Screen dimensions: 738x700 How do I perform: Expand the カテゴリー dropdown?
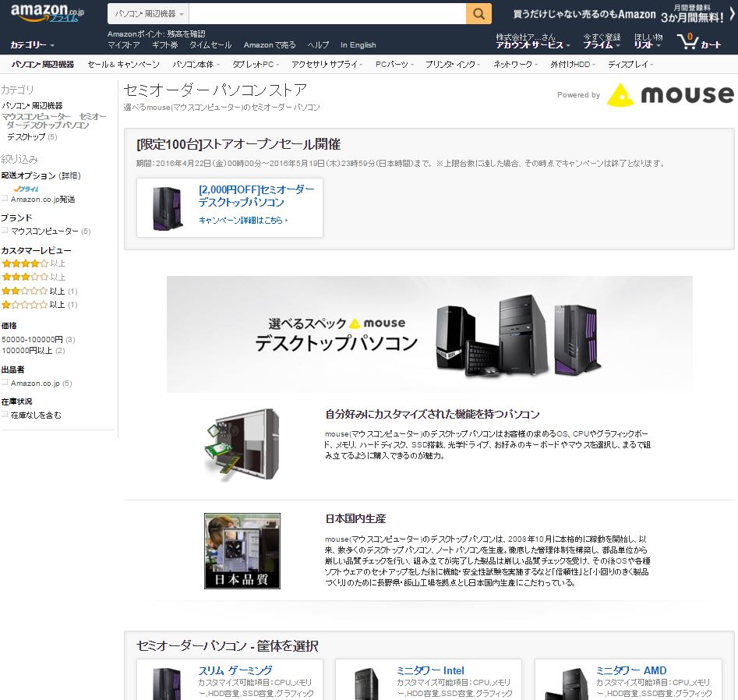pyautogui.click(x=32, y=45)
